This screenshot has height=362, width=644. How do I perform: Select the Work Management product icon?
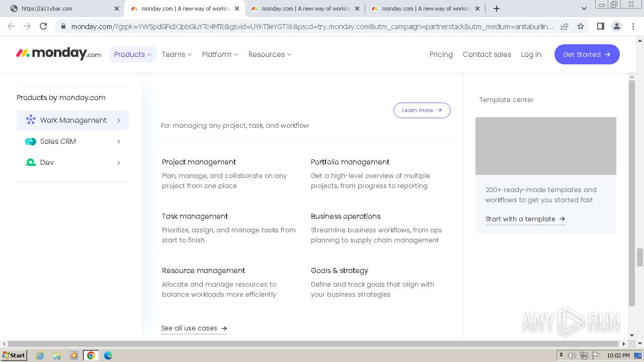tap(31, 120)
